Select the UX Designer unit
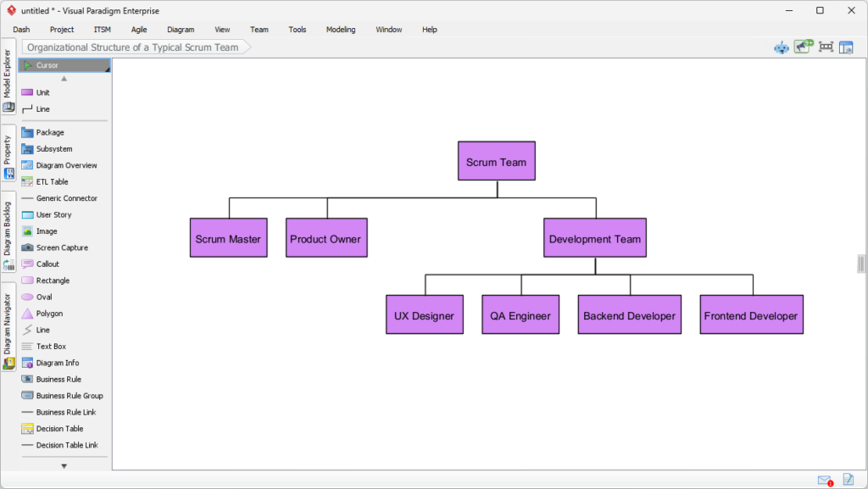Screen dimensions: 868x489 [x=425, y=314]
